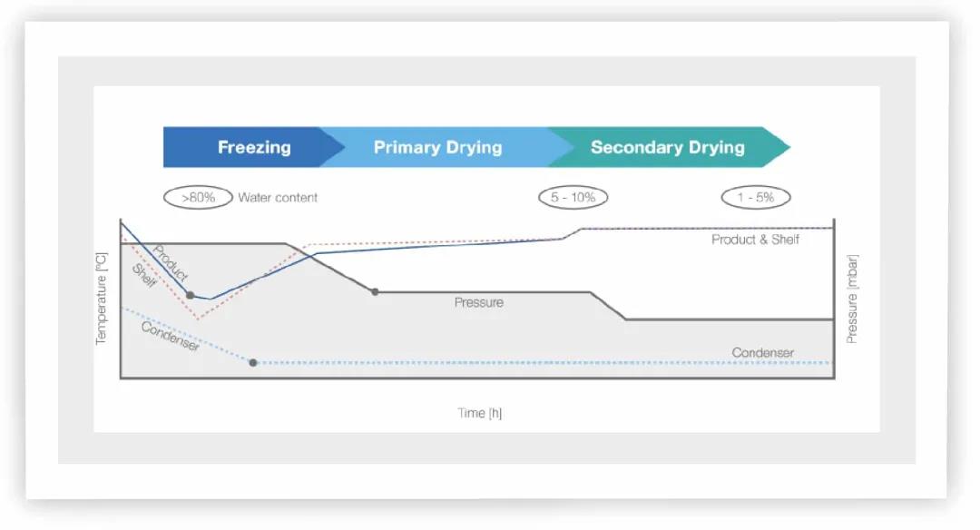
Task: Click the slanted Shelf curve label
Action: [x=144, y=277]
